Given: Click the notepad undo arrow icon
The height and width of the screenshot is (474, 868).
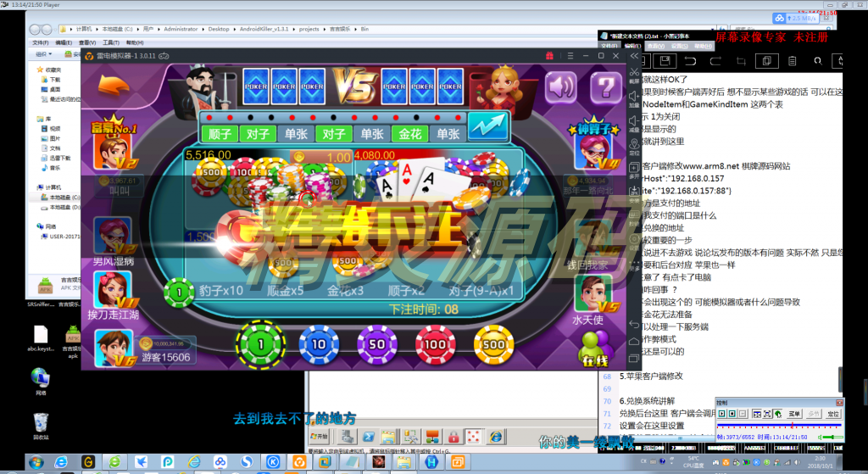Looking at the screenshot, I should [690, 61].
